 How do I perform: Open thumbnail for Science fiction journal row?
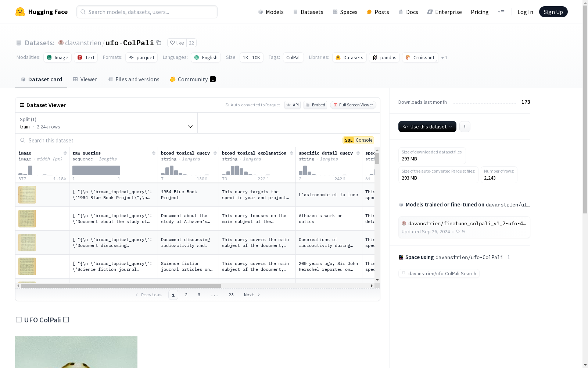pyautogui.click(x=27, y=266)
